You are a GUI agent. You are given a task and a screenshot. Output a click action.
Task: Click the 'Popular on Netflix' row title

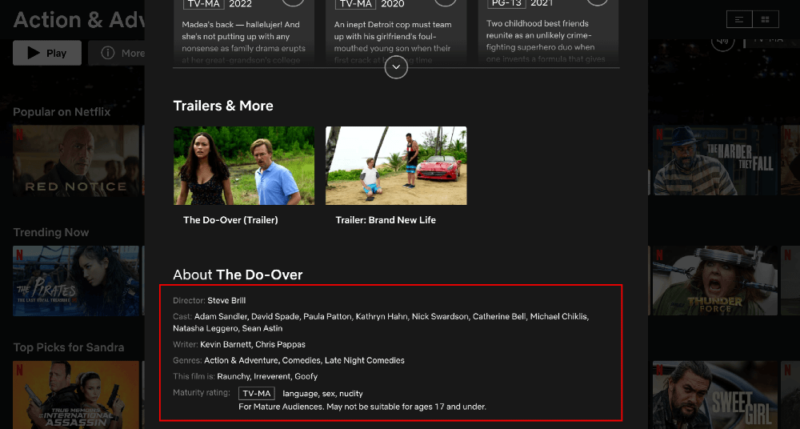[61, 112]
